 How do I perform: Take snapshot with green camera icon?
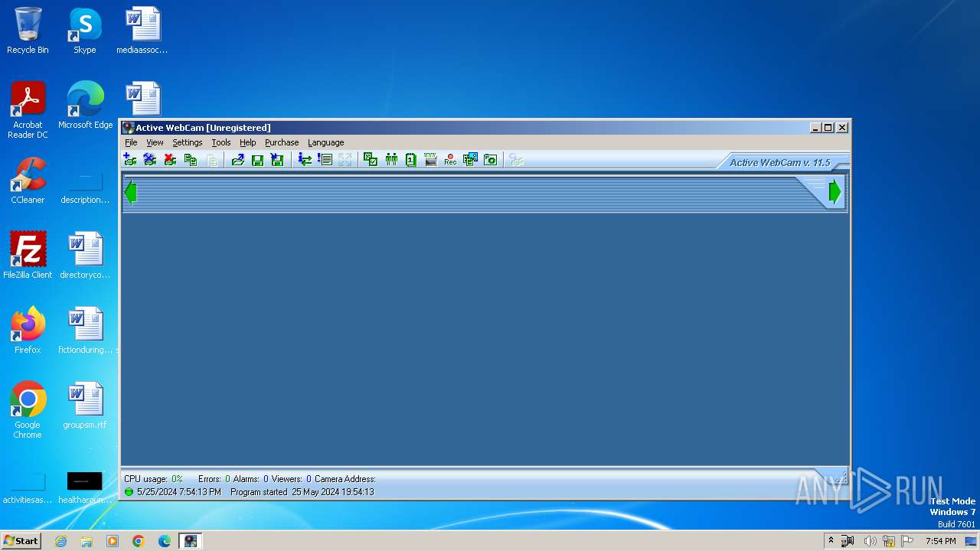click(x=491, y=159)
